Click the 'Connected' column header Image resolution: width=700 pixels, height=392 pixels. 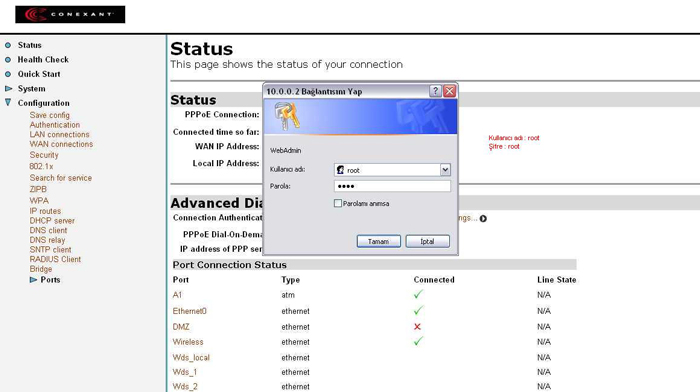click(x=434, y=280)
